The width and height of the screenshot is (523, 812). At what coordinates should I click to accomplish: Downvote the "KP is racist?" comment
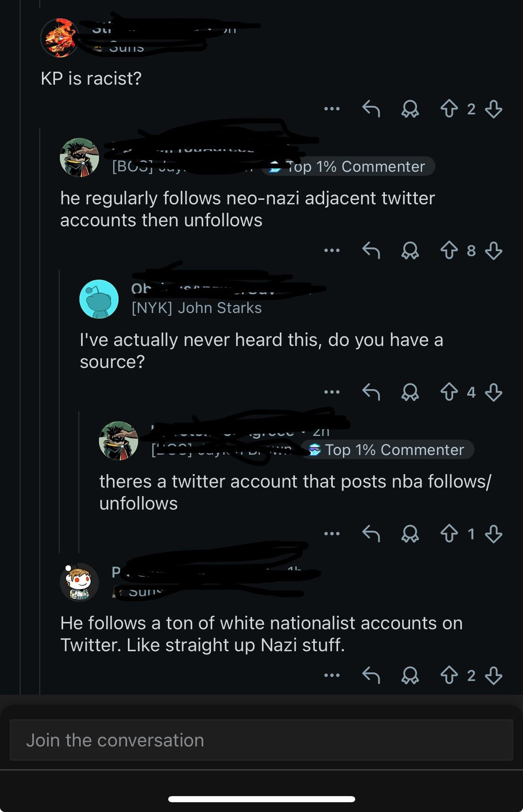point(494,109)
